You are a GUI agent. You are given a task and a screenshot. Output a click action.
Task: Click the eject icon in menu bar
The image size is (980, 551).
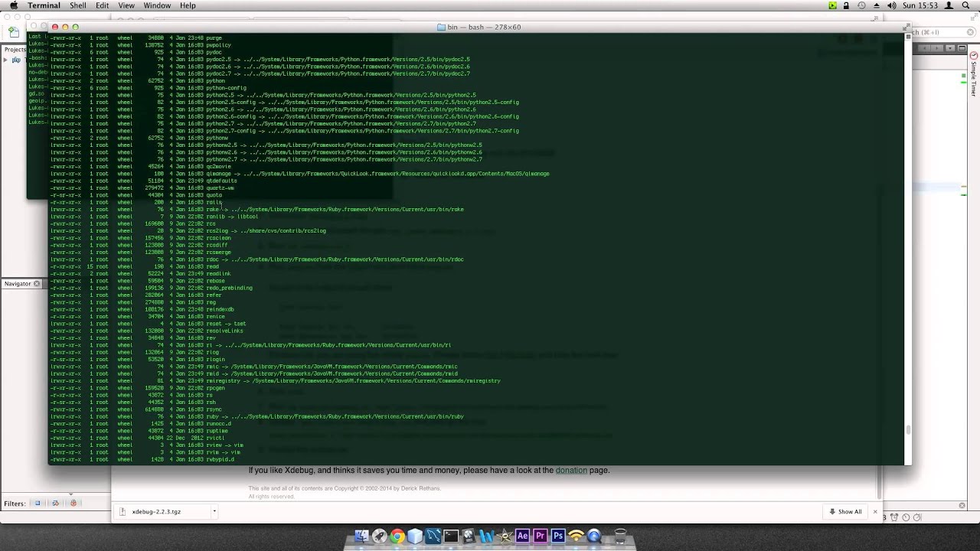[877, 5]
